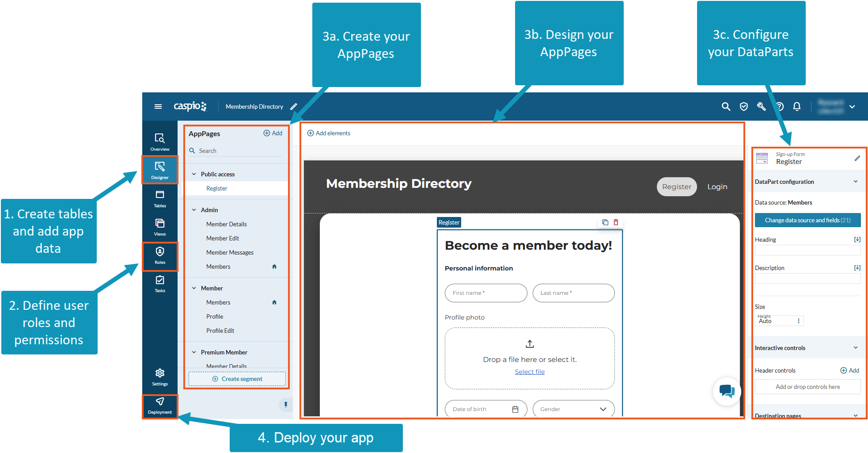Collapse Interactive controls section
This screenshot has height=453, width=868.
856,348
